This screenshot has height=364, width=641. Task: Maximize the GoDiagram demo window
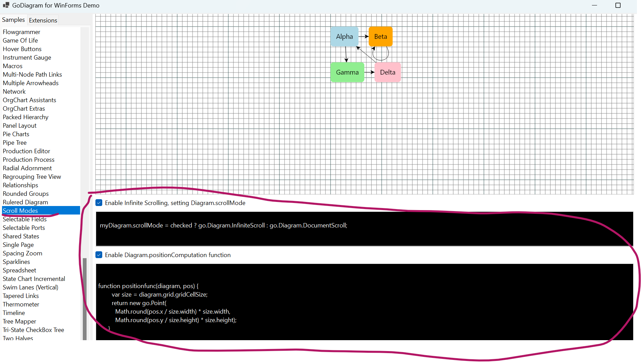618,5
